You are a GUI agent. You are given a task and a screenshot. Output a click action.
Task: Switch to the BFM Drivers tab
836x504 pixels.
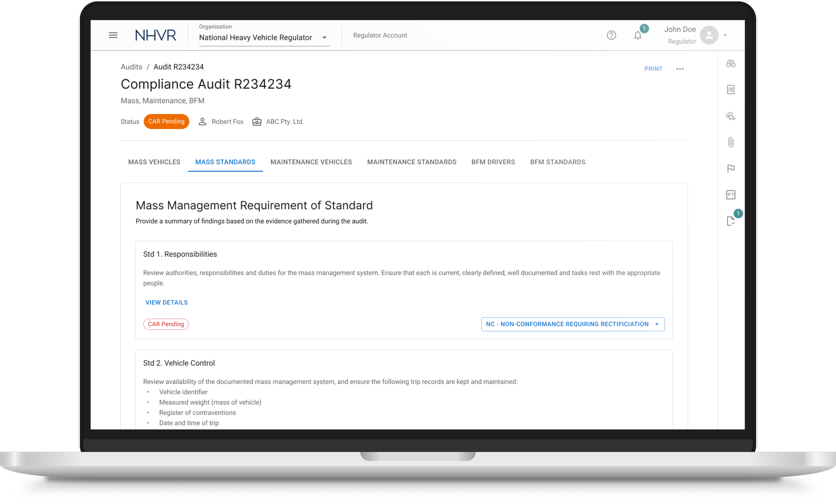[493, 162]
